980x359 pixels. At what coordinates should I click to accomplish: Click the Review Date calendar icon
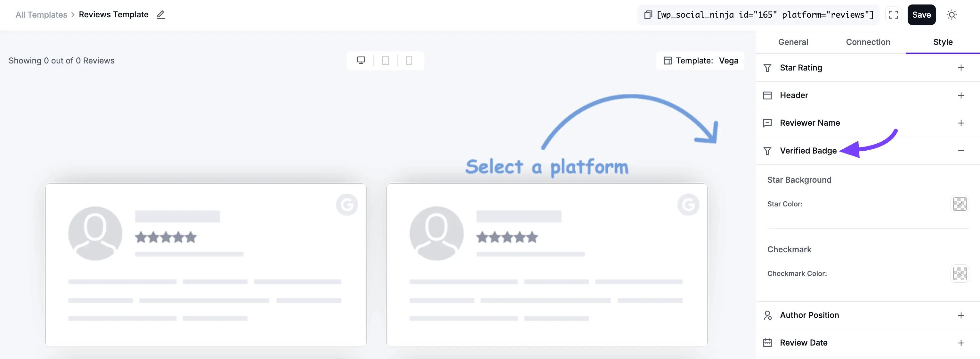(x=767, y=342)
